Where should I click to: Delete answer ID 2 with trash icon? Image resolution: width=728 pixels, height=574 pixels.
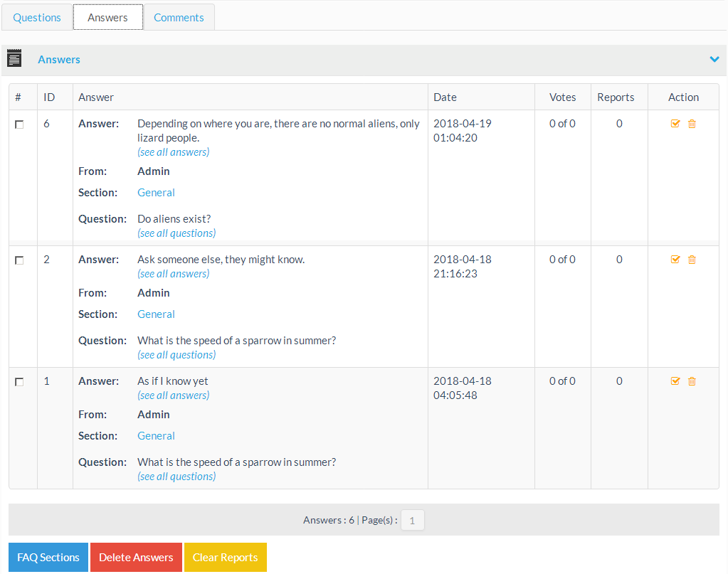pyautogui.click(x=692, y=260)
